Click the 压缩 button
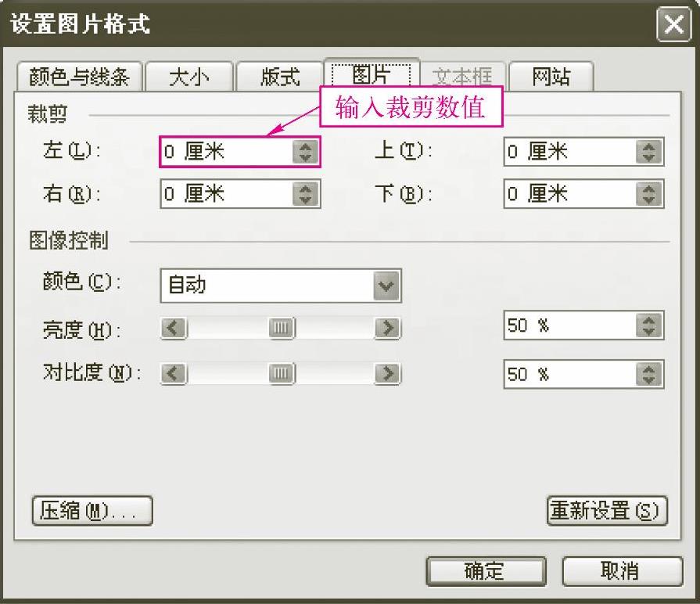Viewport: 700px width, 604px height. [x=92, y=511]
